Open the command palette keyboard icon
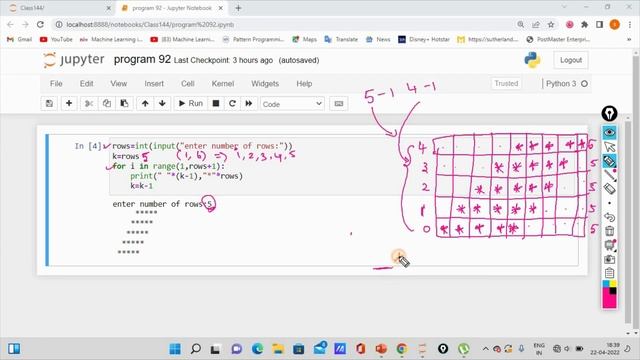 pos(339,104)
